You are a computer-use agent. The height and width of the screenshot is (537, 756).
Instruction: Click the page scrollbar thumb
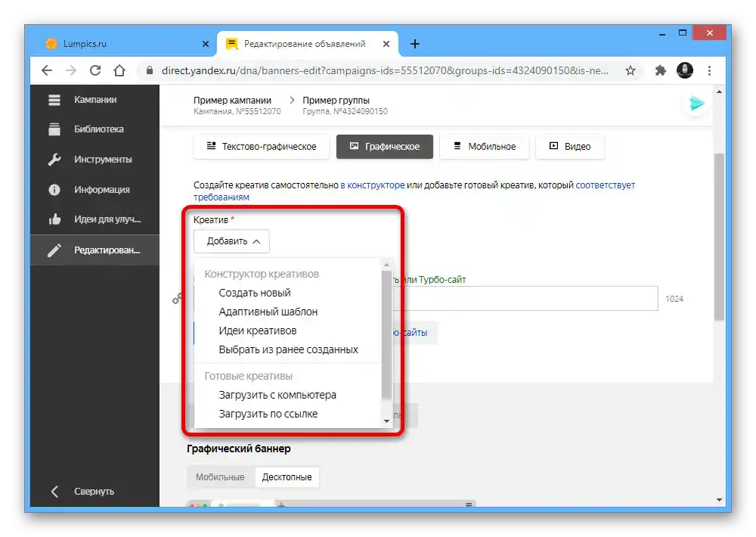pyautogui.click(x=719, y=237)
